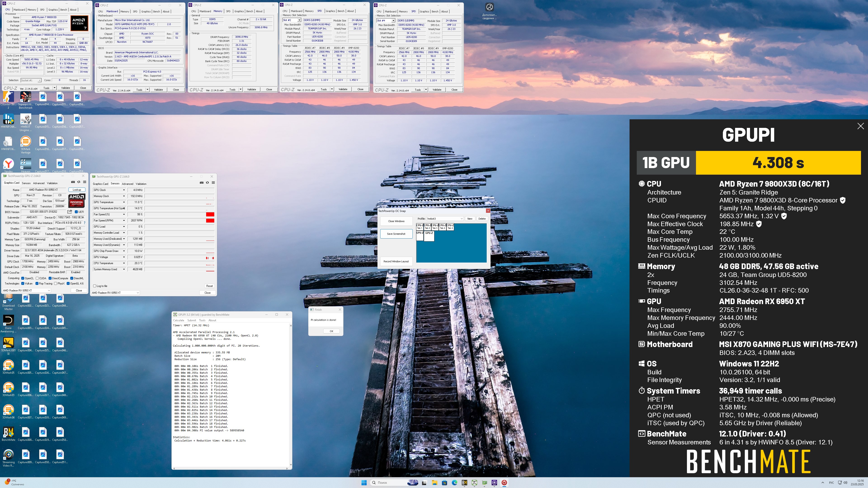Expand System Memory Used sensor dropdown
This screenshot has width=868, height=488.
[x=124, y=270]
